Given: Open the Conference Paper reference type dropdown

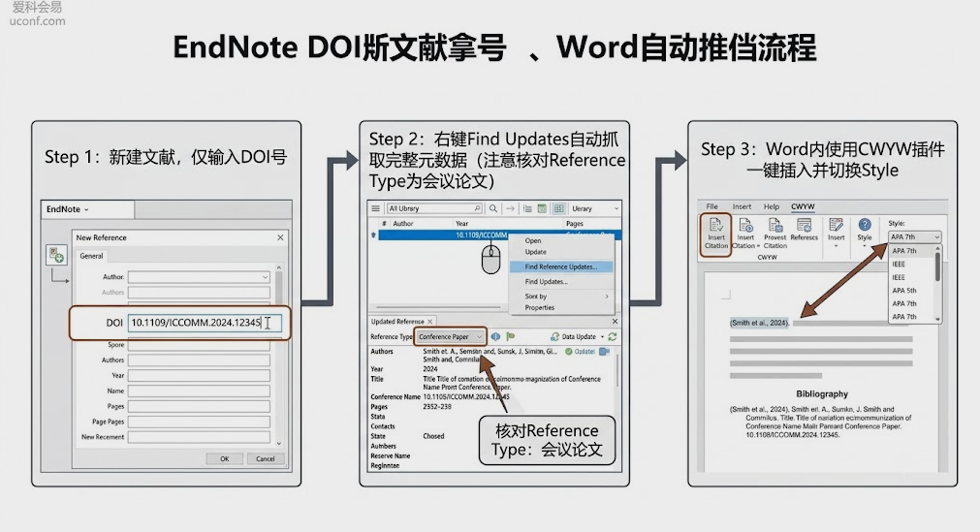Looking at the screenshot, I should point(450,336).
